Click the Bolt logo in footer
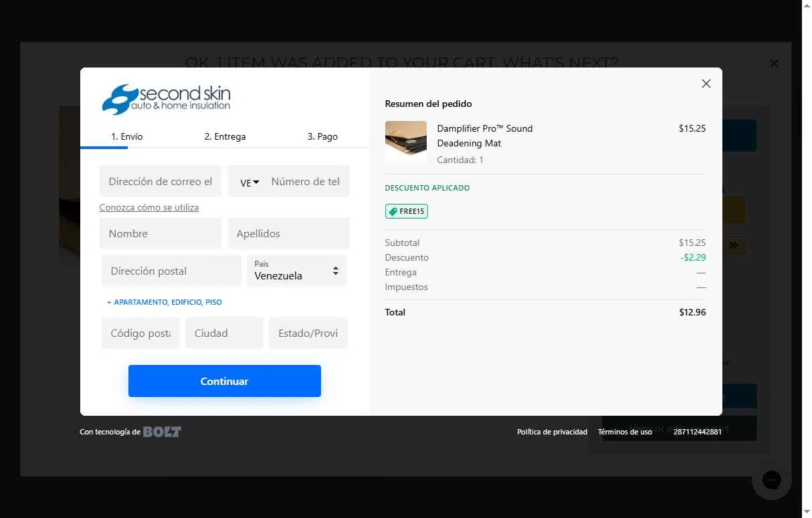Viewport: 812px width, 518px height. [162, 432]
